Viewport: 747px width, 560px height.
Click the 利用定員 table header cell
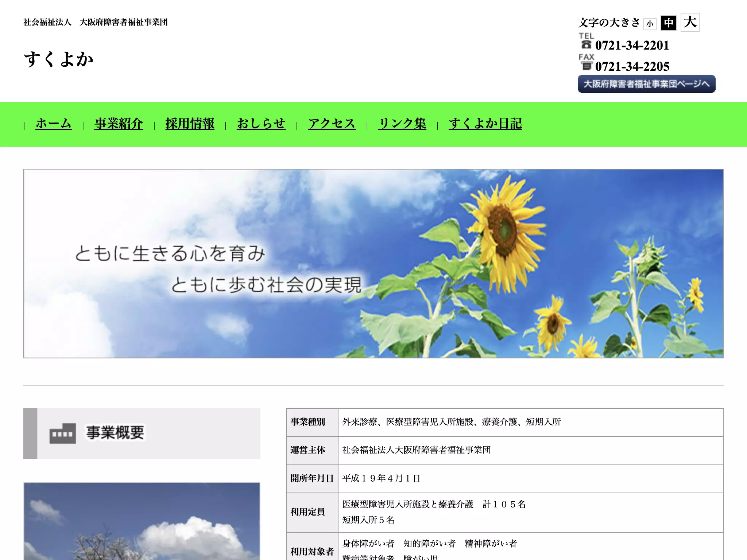[x=312, y=512]
